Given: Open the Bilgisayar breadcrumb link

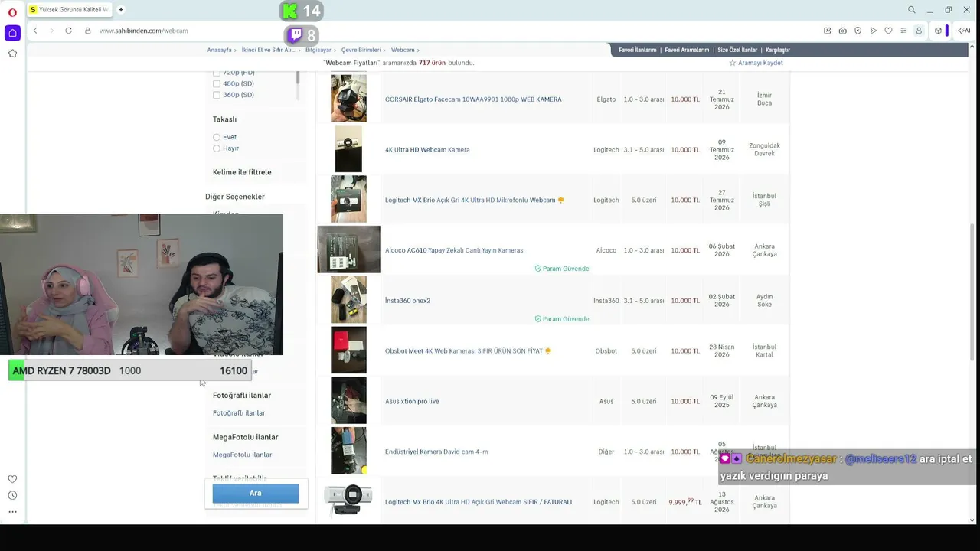Looking at the screenshot, I should (318, 50).
